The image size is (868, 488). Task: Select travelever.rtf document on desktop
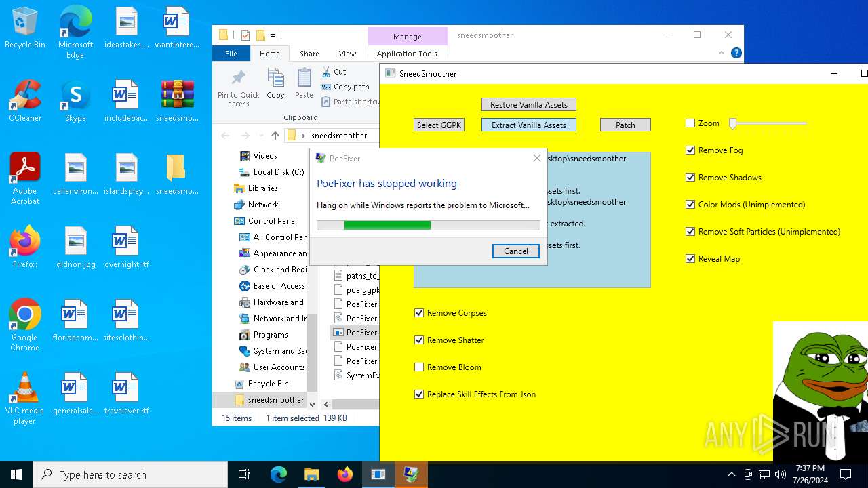click(126, 394)
